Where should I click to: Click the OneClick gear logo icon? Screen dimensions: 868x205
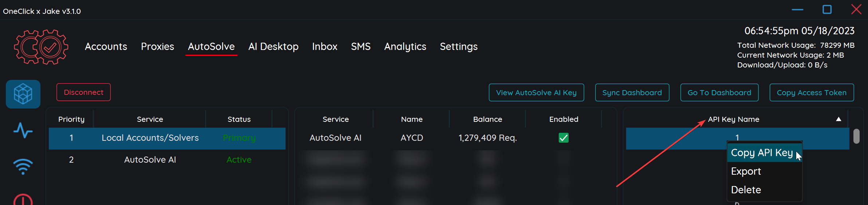(x=41, y=47)
